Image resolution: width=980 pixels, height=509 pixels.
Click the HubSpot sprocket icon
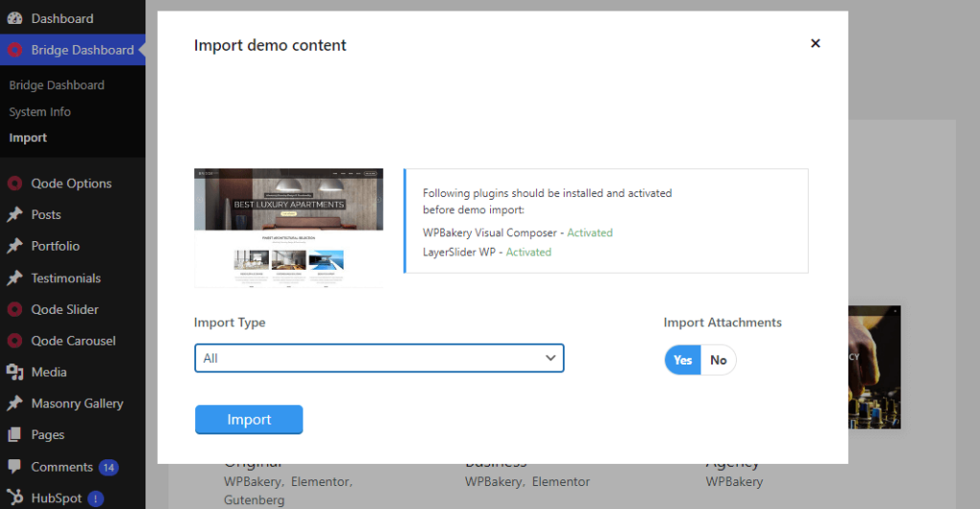click(14, 498)
